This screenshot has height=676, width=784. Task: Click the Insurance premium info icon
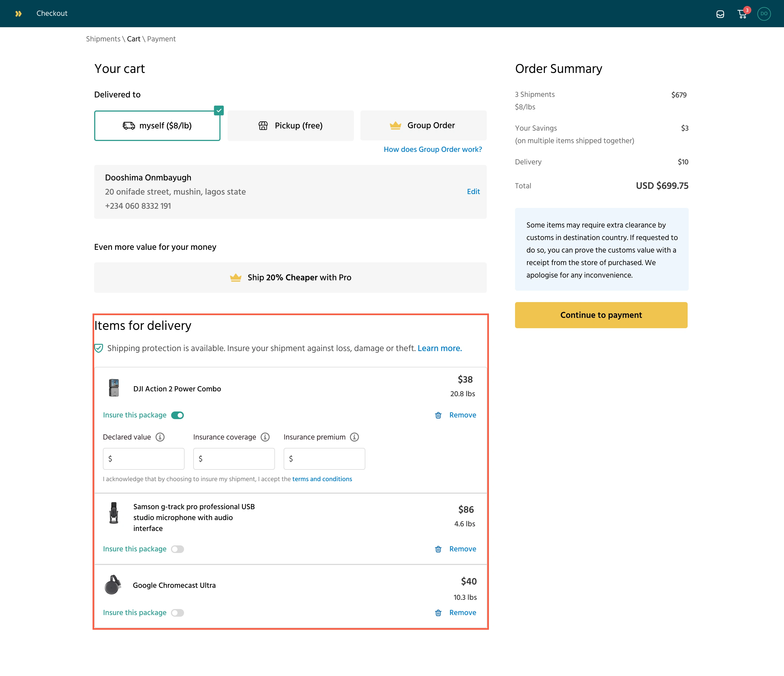pos(354,437)
